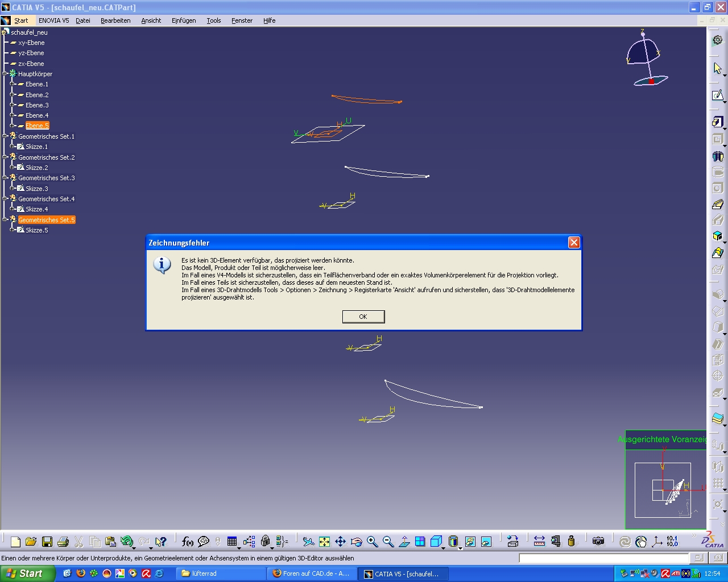The image size is (728, 582).
Task: Collapse the Hauptkörper node
Action: point(5,73)
